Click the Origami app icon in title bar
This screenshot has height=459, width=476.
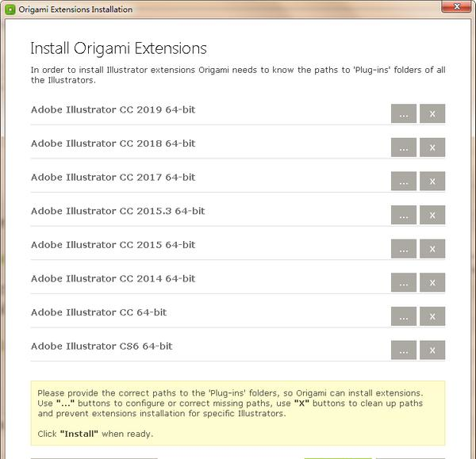coord(10,10)
